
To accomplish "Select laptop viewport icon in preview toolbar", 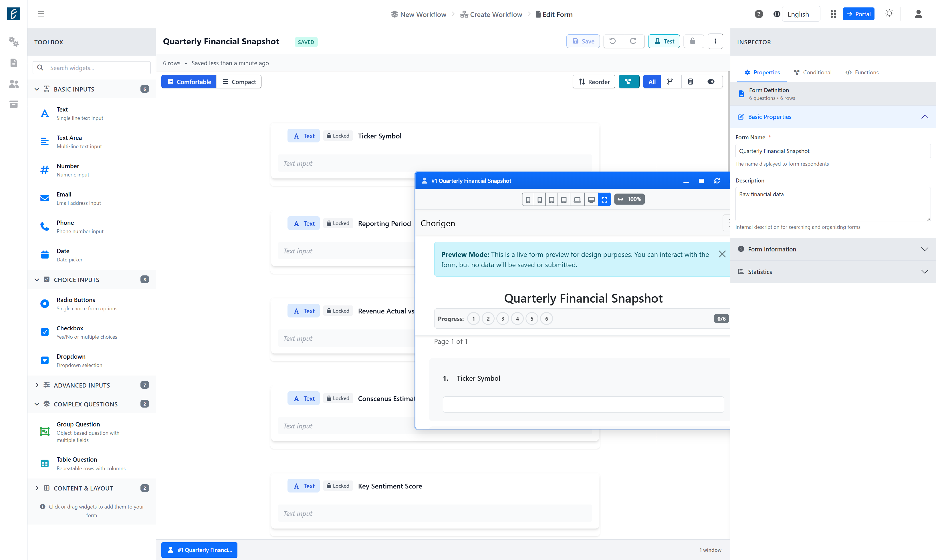I will (x=577, y=199).
